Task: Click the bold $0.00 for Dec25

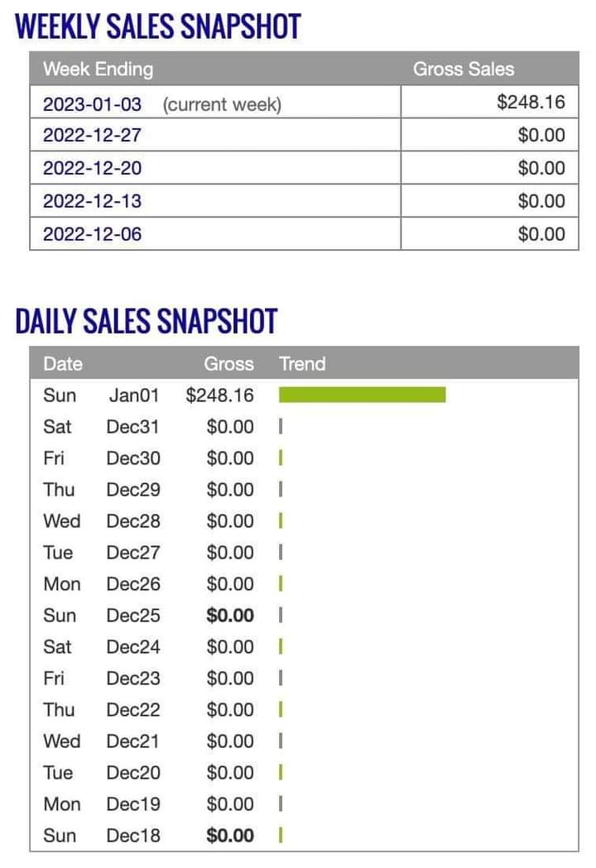Action: tap(230, 616)
